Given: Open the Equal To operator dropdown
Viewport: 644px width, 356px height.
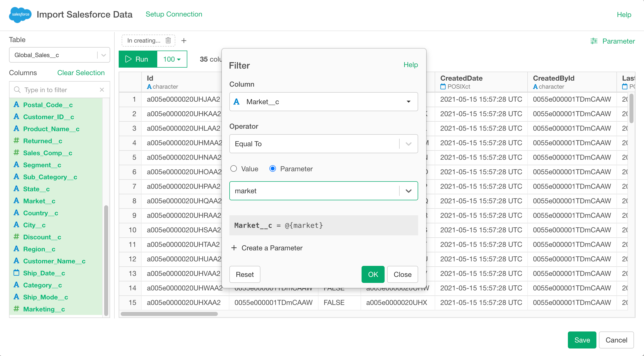Looking at the screenshot, I should pyautogui.click(x=324, y=144).
